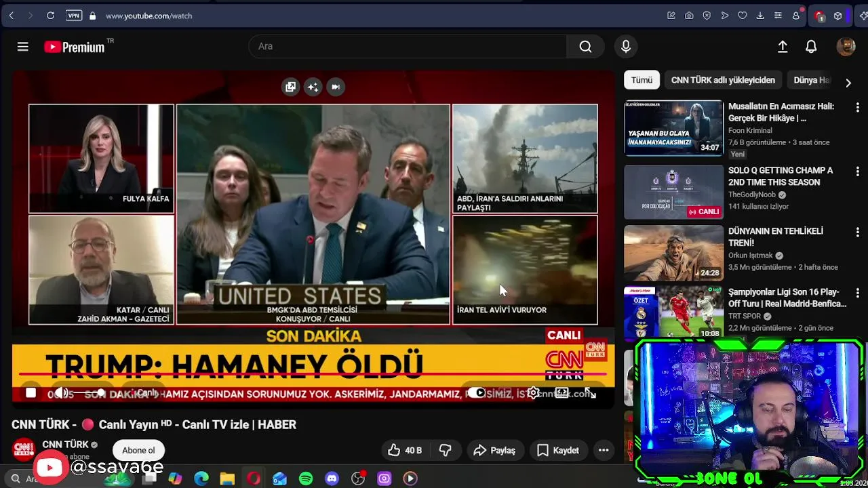Subscribe with the Abone ol button
The height and width of the screenshot is (488, 868).
(138, 450)
